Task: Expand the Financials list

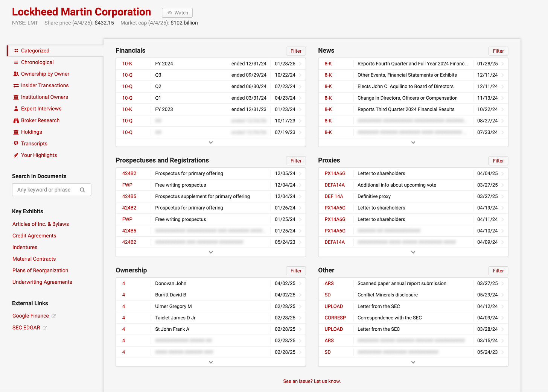Action: coord(211,143)
